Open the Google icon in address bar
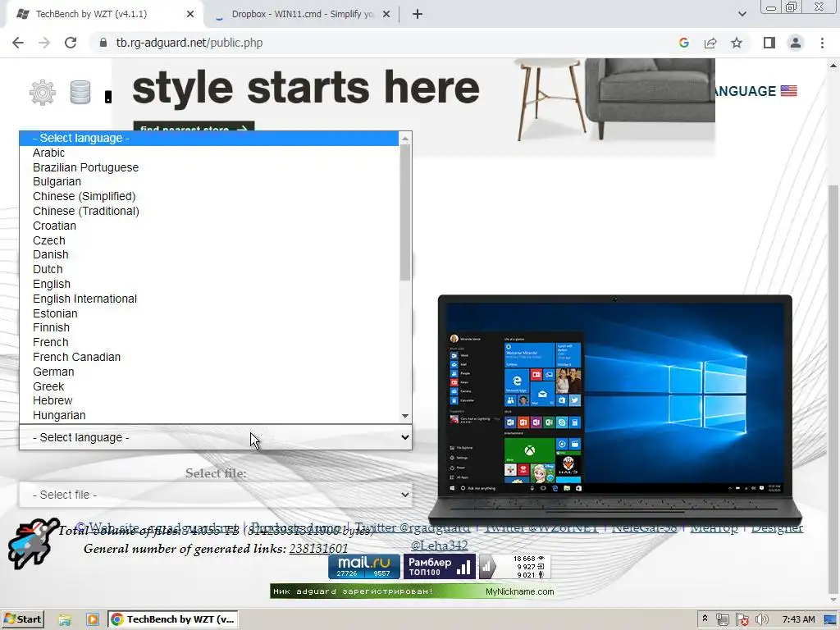Screen dimensions: 840x630 (x=683, y=43)
